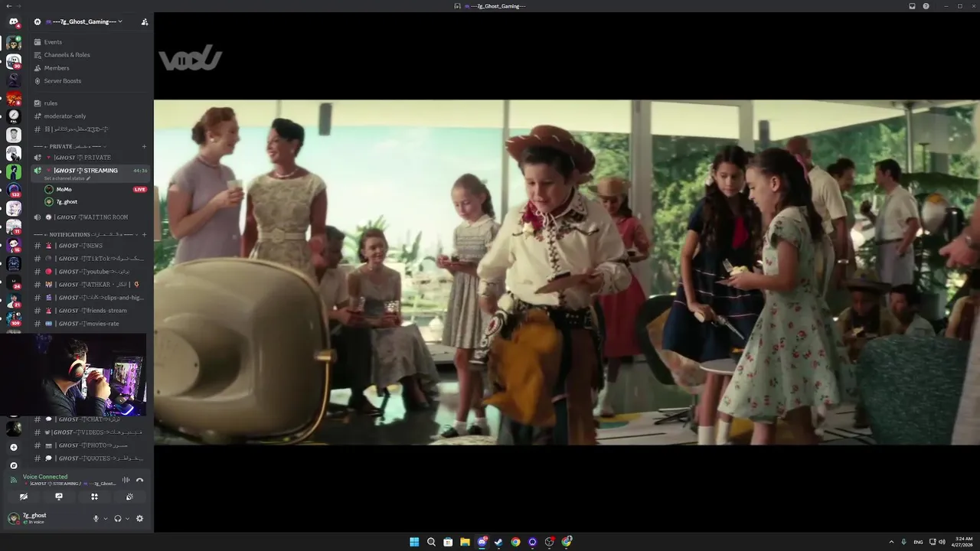Select user 7g_ghost in the voice channel
Screen dimensions: 980x551
click(67, 202)
